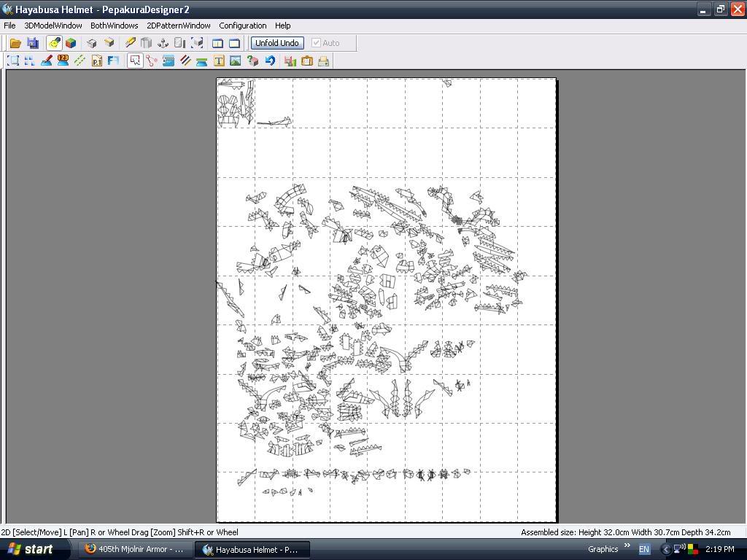Screen dimensions: 747x560
Task: Click the green stacked layers icon
Action: [x=201, y=61]
